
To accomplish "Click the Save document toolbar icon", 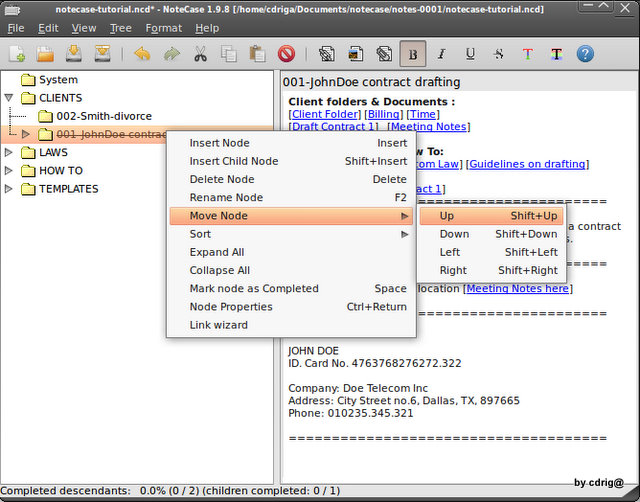I will coord(73,54).
